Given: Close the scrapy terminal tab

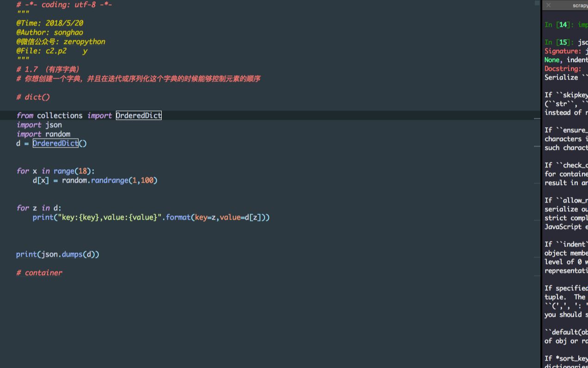Looking at the screenshot, I should 548,5.
